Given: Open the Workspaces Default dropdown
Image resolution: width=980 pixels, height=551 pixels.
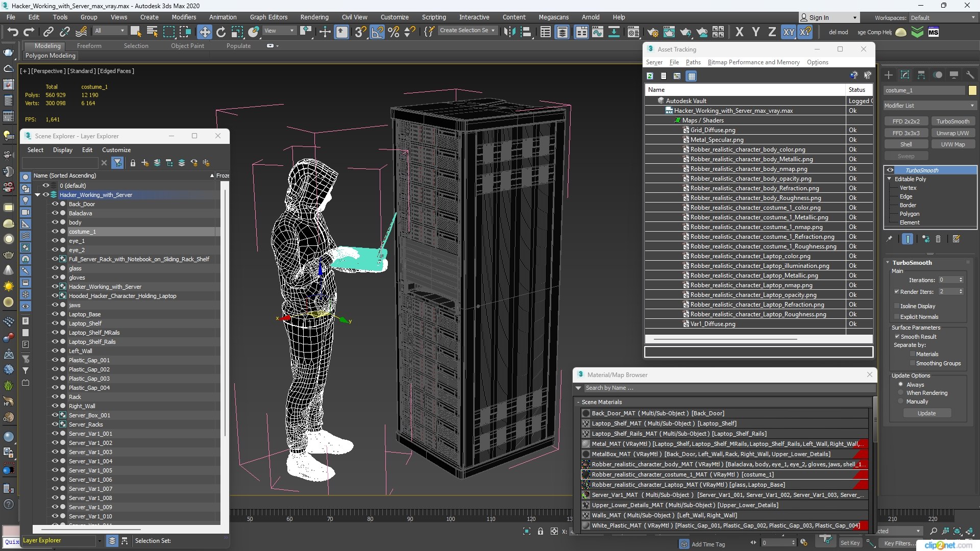Looking at the screenshot, I should click(943, 17).
